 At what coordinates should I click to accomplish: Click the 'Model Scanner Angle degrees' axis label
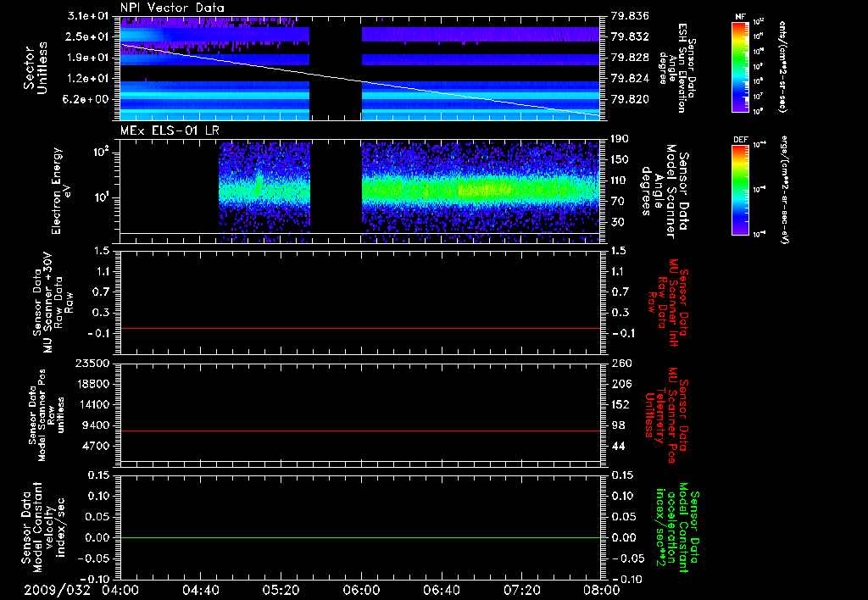(665, 191)
